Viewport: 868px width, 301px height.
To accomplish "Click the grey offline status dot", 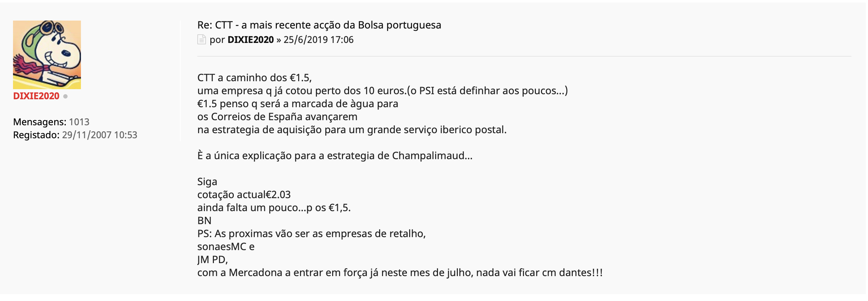I will (65, 96).
